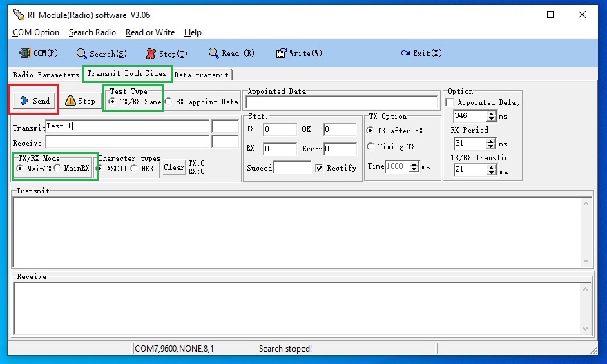Open the Help menu

click(x=193, y=32)
